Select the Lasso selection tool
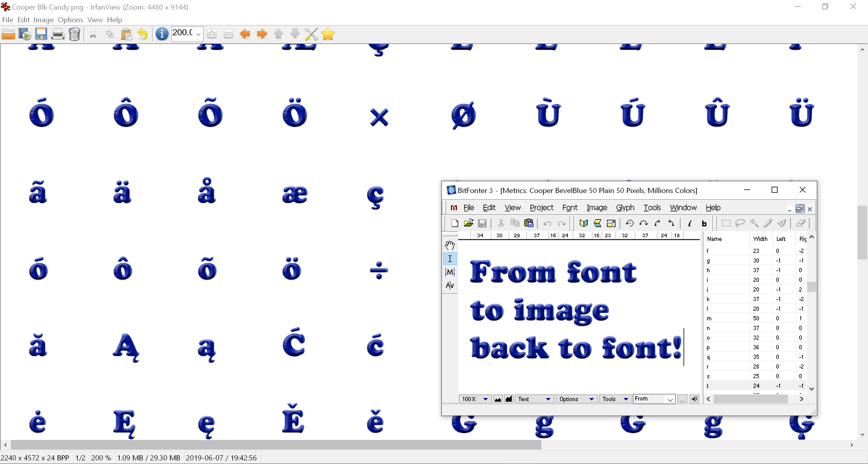This screenshot has width=868, height=464. click(740, 223)
